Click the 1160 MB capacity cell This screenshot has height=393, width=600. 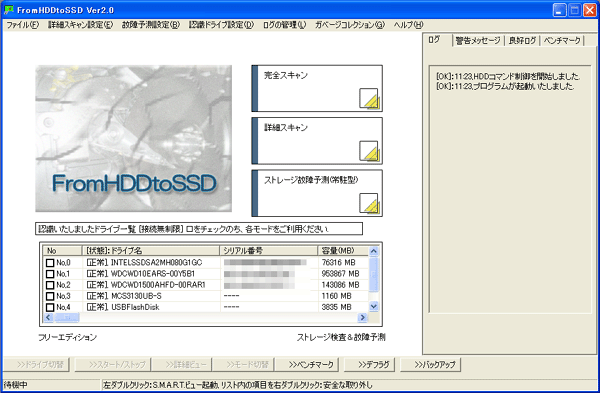coord(336,296)
